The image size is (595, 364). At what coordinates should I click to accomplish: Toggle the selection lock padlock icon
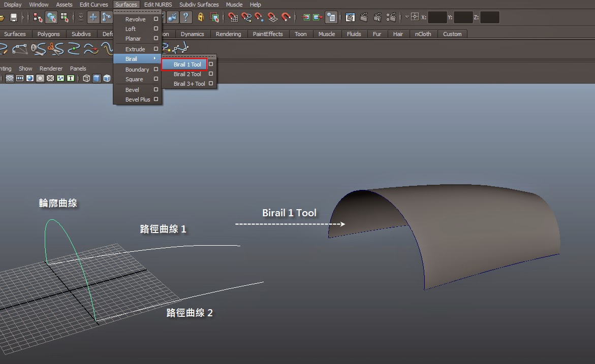click(x=200, y=17)
